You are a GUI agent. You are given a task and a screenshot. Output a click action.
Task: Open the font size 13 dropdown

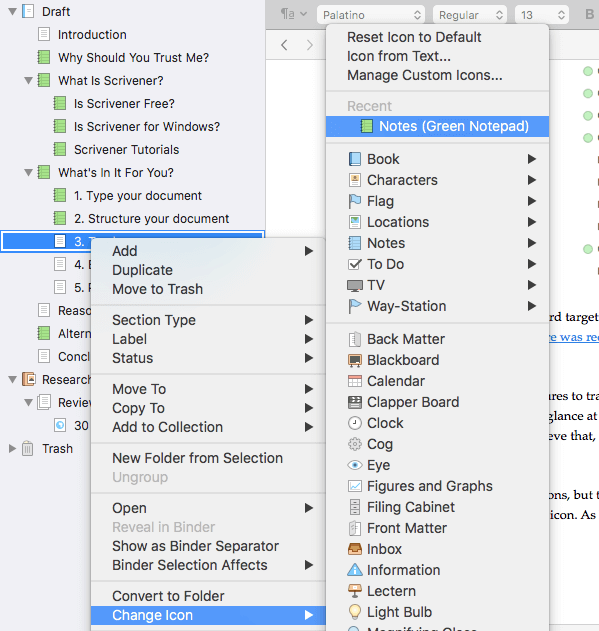click(542, 15)
